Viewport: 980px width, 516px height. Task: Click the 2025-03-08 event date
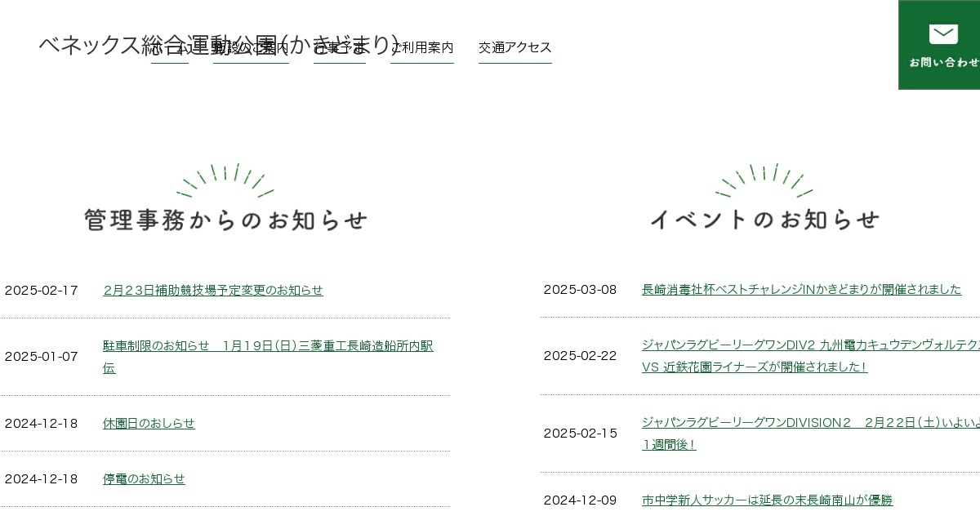[580, 290]
